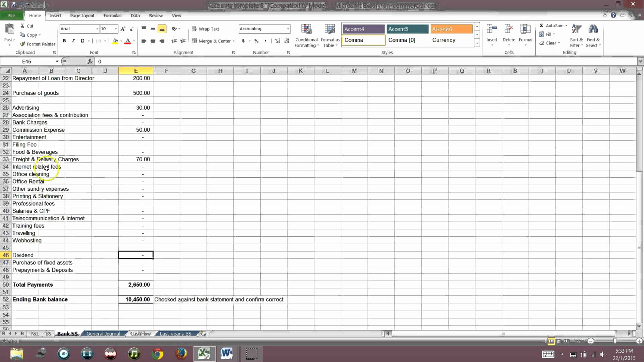This screenshot has height=362, width=644.
Task: Apply the Currency cell style
Action: pyautogui.click(x=443, y=40)
